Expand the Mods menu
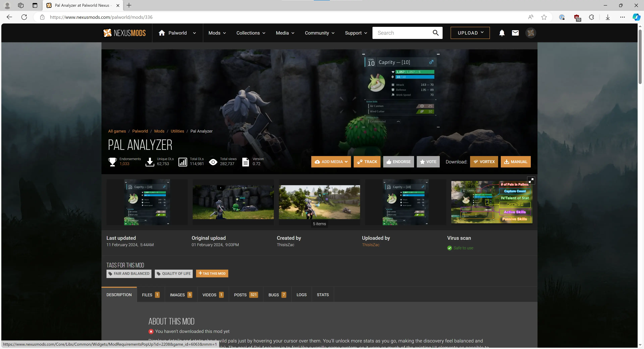Screen dimensions: 644x349 217,33
